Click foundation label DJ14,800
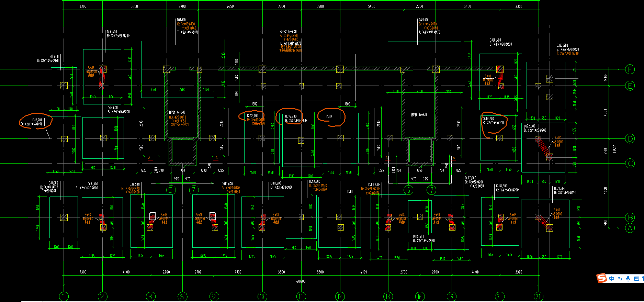Image resolution: width=644 pixels, height=302 pixels. tap(291, 116)
